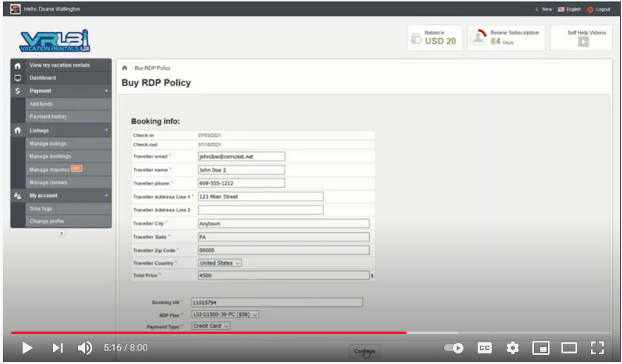The image size is (622, 364).
Task: Open Payment Type dropdown
Action: click(x=211, y=326)
